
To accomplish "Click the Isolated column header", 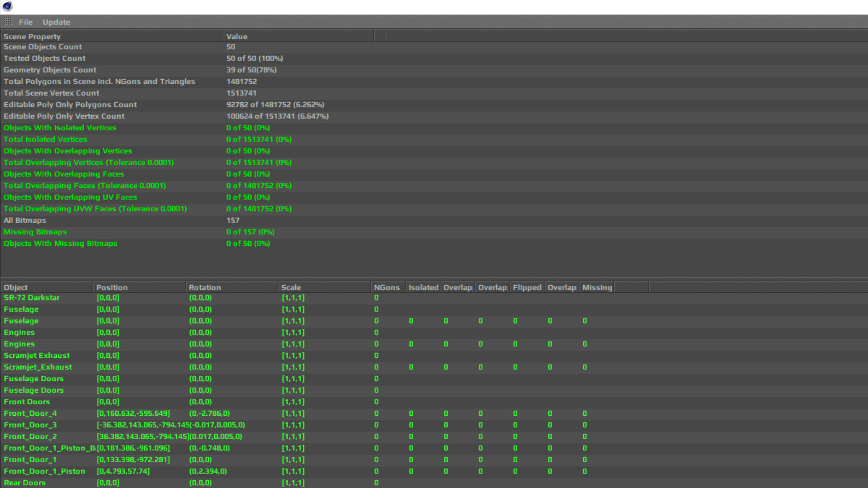I will pos(423,287).
